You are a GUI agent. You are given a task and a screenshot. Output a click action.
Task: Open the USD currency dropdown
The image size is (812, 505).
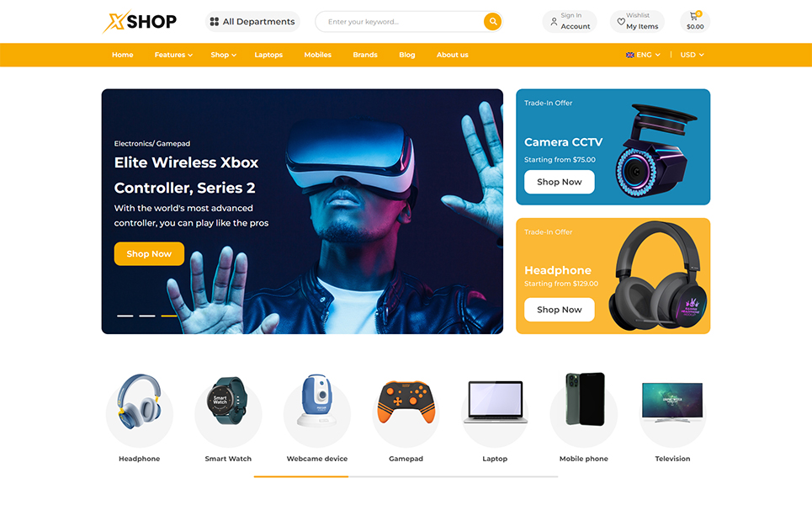point(692,55)
